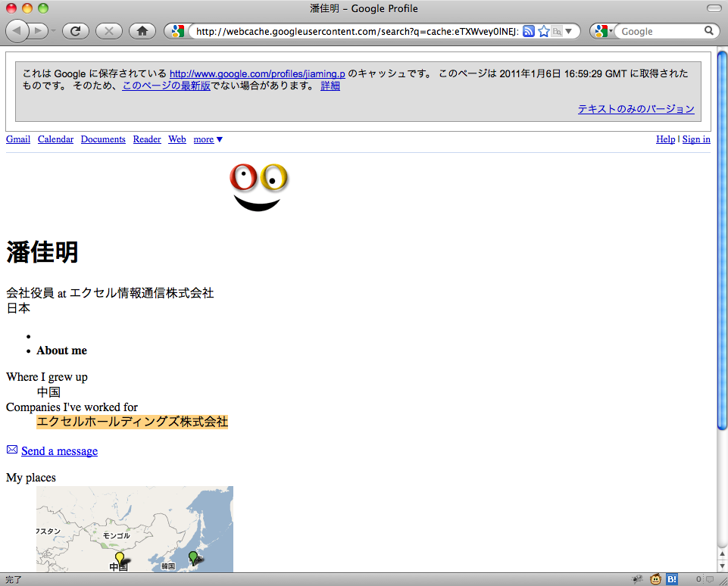Click the site favicon beside the URL
Image resolution: width=728 pixels, height=586 pixels.
tap(177, 31)
